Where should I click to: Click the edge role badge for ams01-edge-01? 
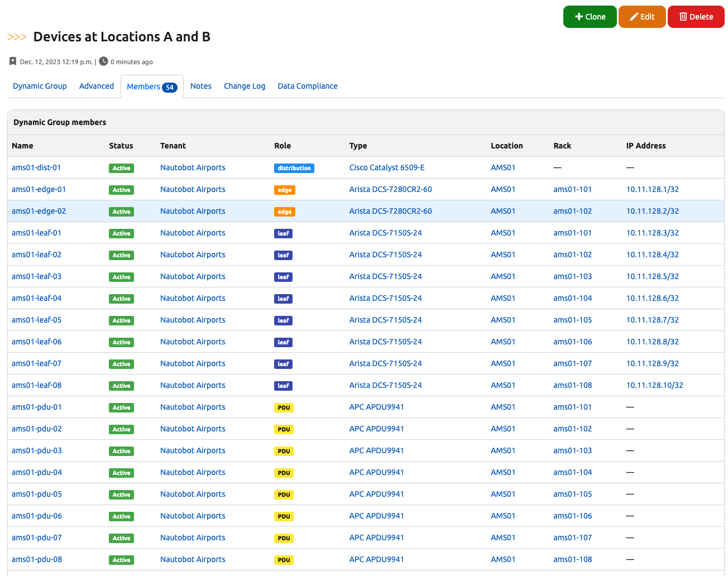click(x=285, y=190)
